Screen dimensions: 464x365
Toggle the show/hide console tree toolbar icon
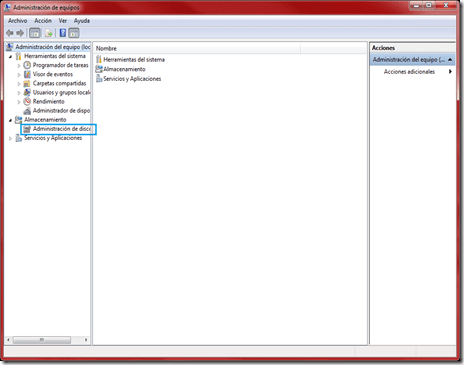35,33
